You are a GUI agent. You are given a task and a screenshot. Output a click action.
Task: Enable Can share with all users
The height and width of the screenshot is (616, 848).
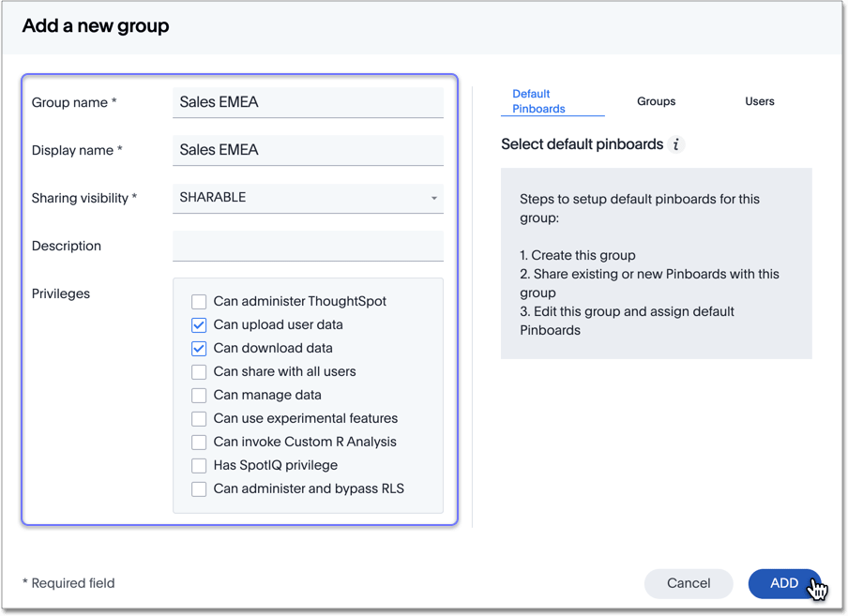(199, 371)
